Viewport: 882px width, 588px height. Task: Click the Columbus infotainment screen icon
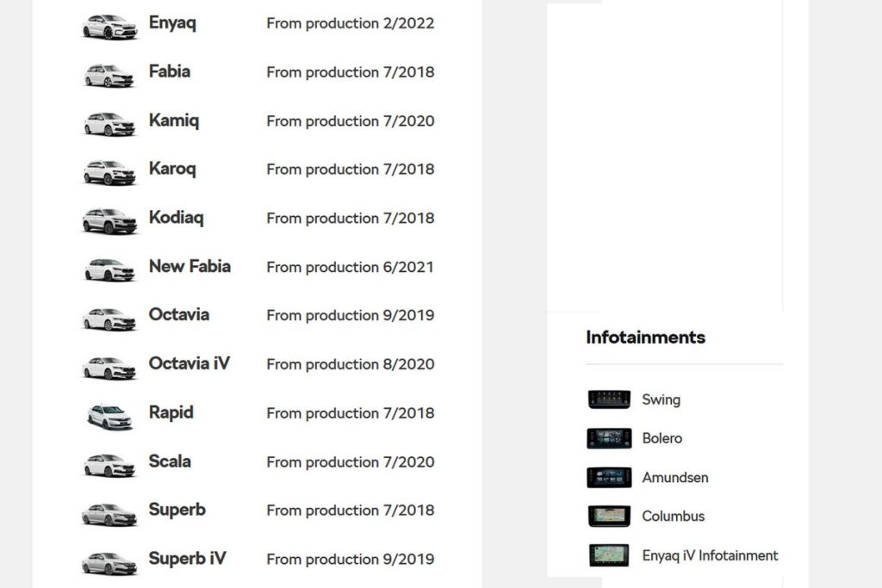coord(609,517)
